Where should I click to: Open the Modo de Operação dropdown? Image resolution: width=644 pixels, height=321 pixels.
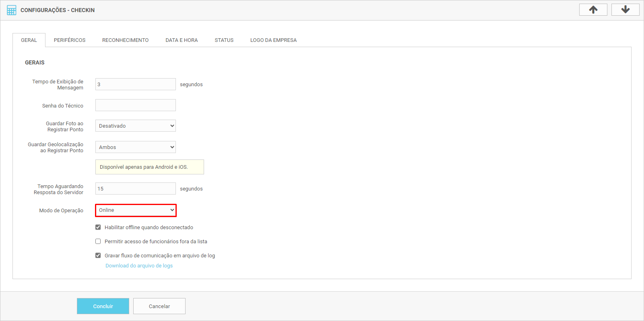tap(135, 210)
